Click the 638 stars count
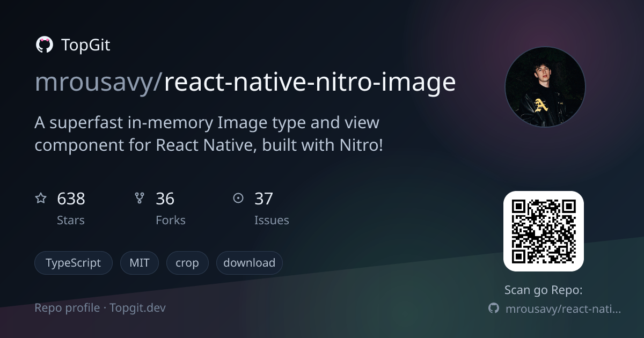Viewport: 644px width, 338px height. 71,199
